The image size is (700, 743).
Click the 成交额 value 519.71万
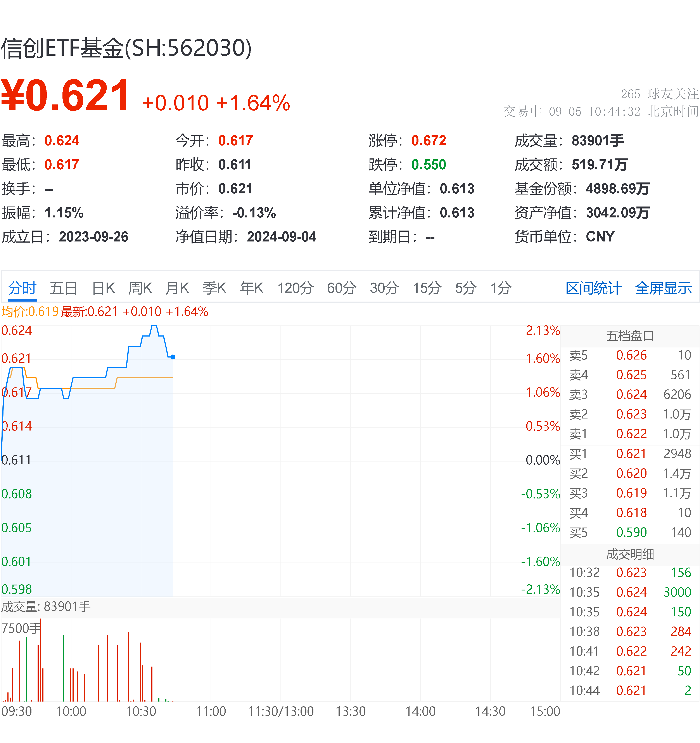pyautogui.click(x=600, y=165)
